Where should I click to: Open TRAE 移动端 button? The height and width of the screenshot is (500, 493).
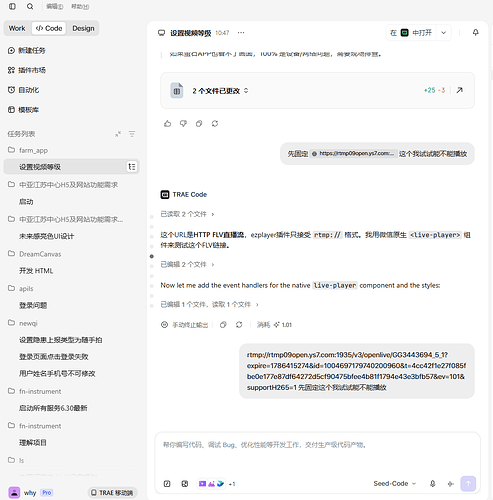point(113,493)
